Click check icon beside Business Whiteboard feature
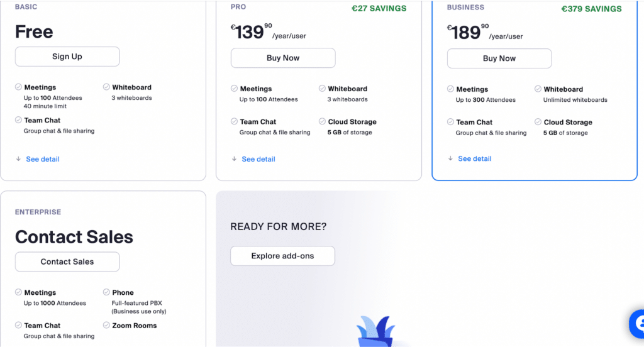This screenshot has height=347, width=644. 538,89
